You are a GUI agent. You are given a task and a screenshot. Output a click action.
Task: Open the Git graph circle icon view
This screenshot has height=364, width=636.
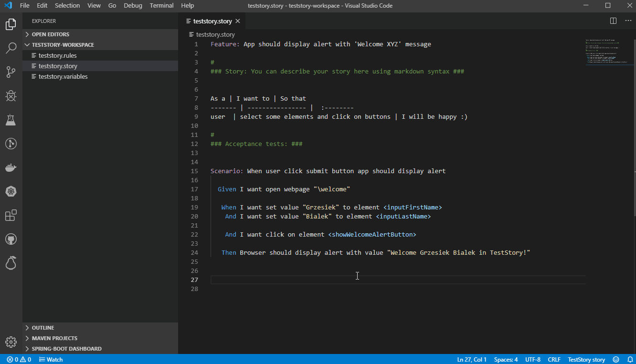(x=11, y=144)
